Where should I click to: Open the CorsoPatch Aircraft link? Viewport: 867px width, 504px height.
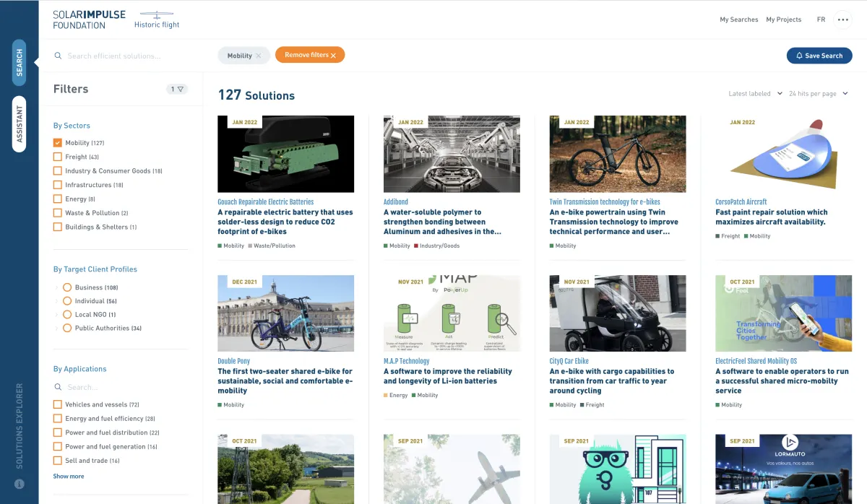pyautogui.click(x=741, y=202)
